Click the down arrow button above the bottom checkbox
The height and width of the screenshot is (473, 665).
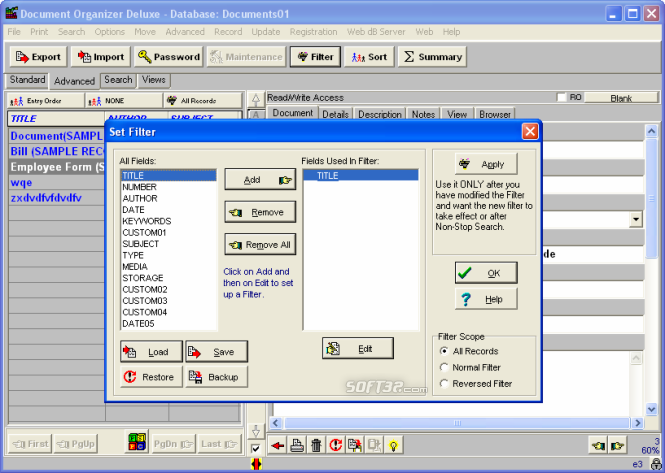point(256,431)
